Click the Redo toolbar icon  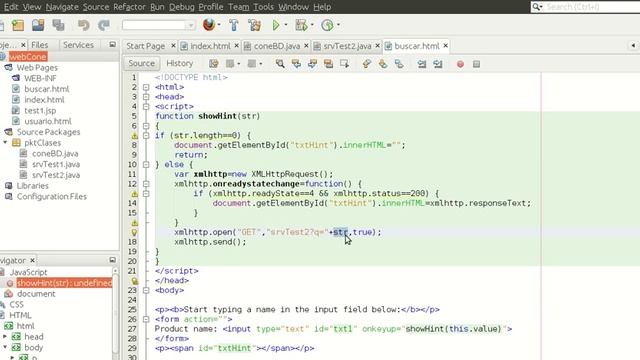(104, 25)
